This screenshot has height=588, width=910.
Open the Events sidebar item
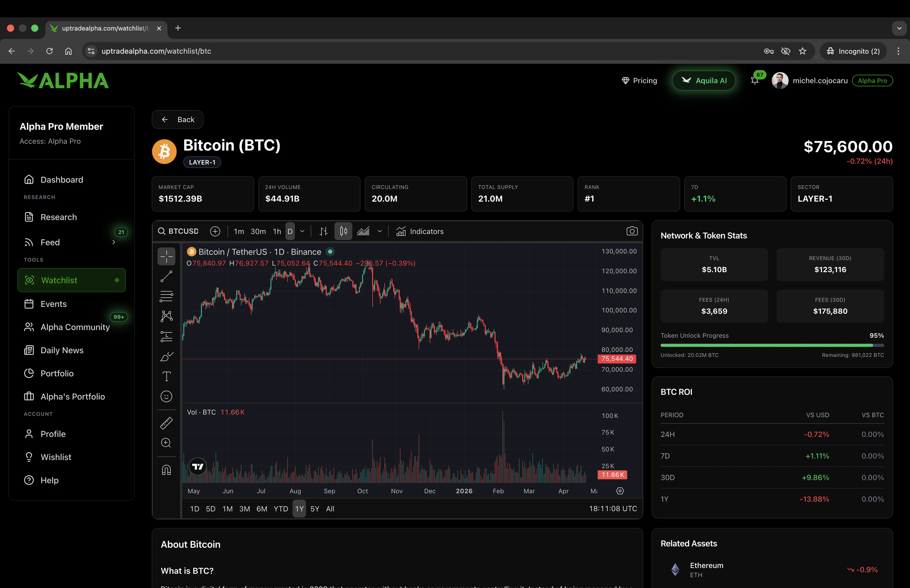tap(71, 304)
